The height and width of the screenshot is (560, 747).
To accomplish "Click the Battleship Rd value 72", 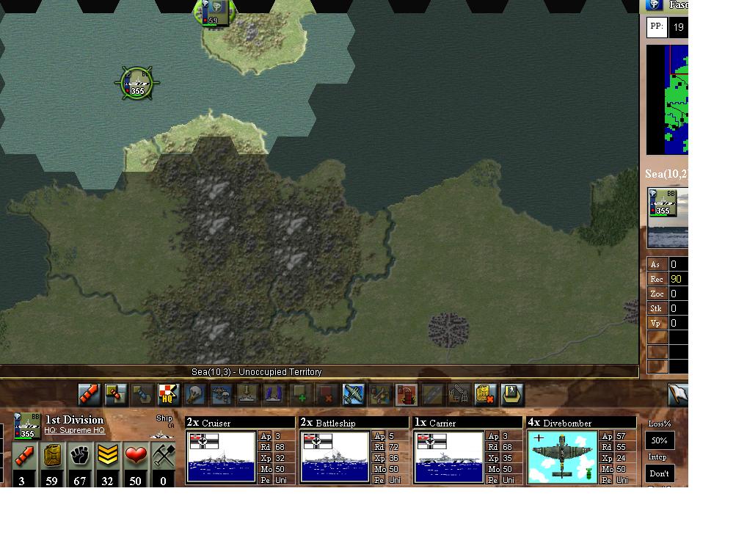I will pyautogui.click(x=393, y=447).
